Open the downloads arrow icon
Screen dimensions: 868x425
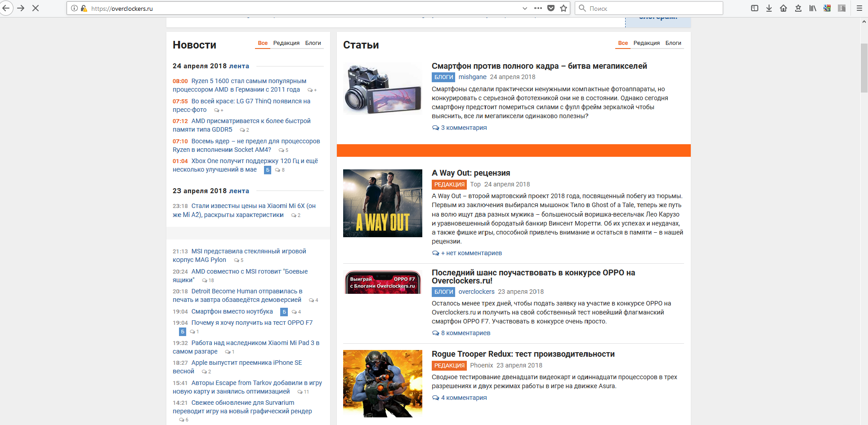click(x=769, y=8)
